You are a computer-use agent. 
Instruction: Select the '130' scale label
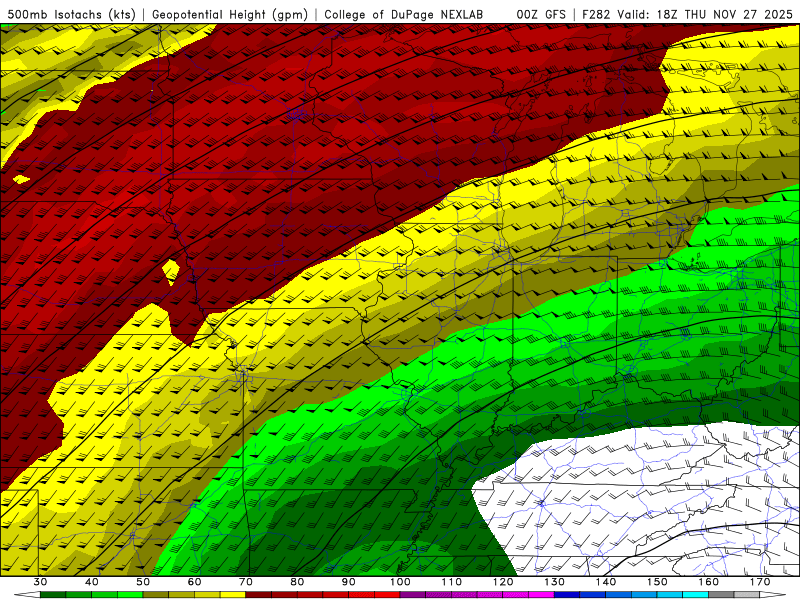point(554,582)
